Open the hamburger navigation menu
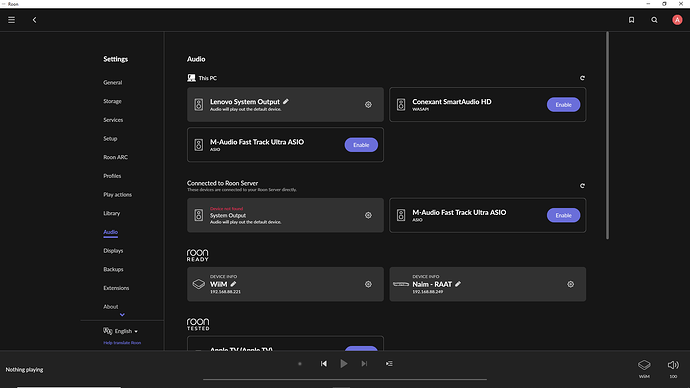Viewport: 690px width, 388px height. point(11,20)
